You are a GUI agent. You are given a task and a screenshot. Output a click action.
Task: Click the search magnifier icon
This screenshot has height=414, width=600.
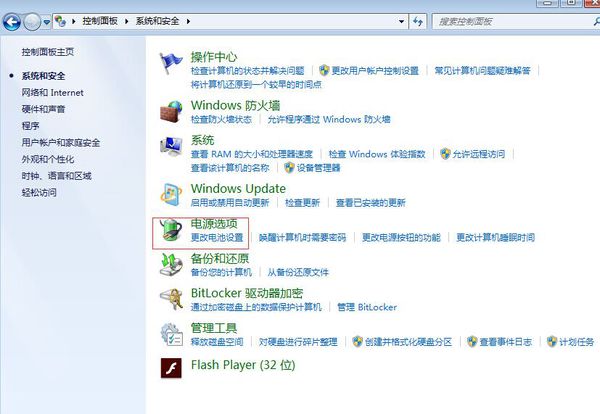coord(597,21)
